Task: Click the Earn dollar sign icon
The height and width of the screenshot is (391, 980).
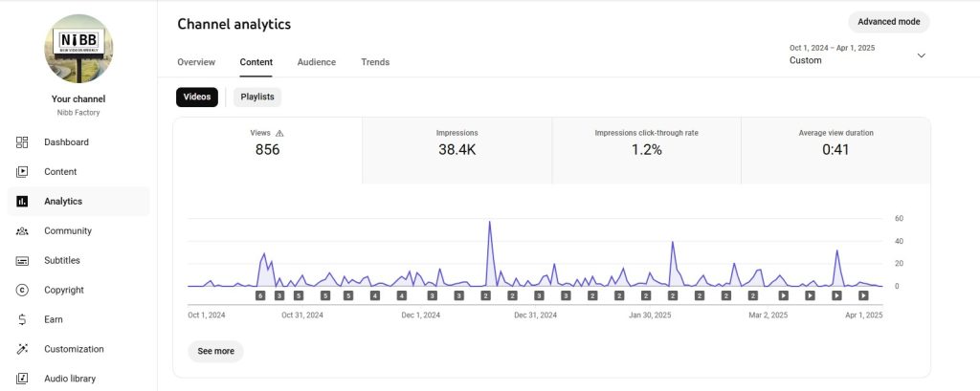Action: (x=22, y=320)
